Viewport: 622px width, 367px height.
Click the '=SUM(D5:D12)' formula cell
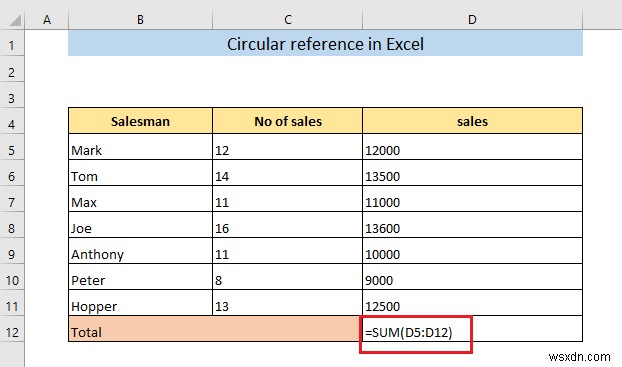(x=472, y=329)
